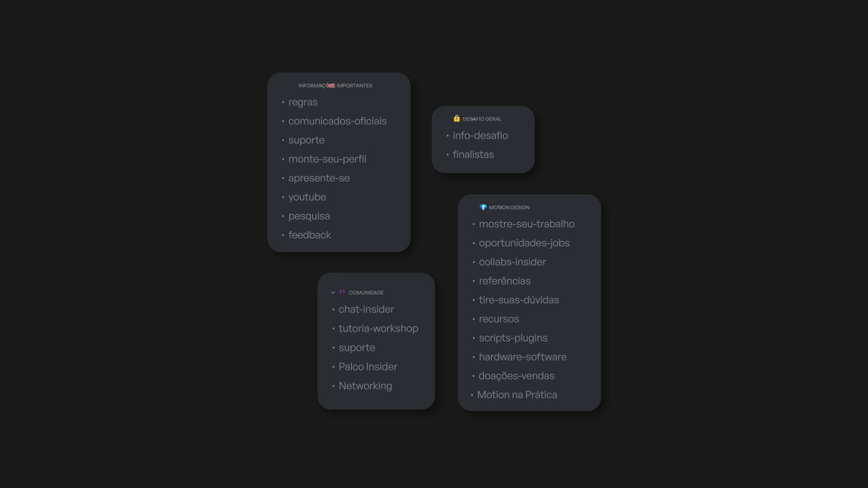
Task: Open mostre-seu-trabalho channel
Action: click(x=527, y=224)
